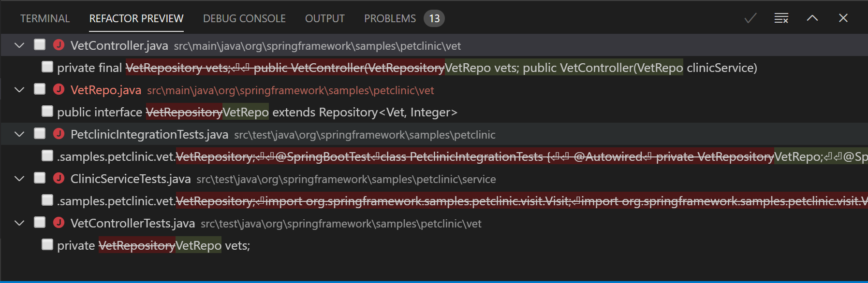The height and width of the screenshot is (283, 868).
Task: Open PROBLEMS showing 13 issues
Action: 390,18
